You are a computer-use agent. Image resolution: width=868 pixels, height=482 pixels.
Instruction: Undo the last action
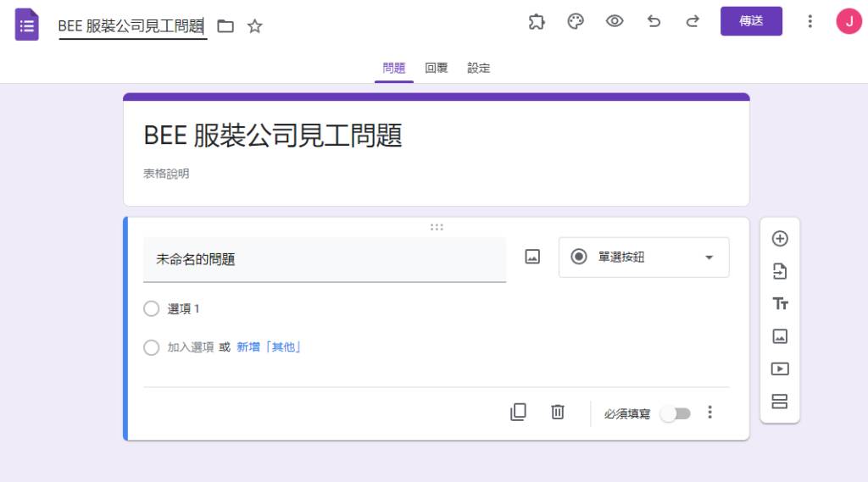pyautogui.click(x=654, y=21)
